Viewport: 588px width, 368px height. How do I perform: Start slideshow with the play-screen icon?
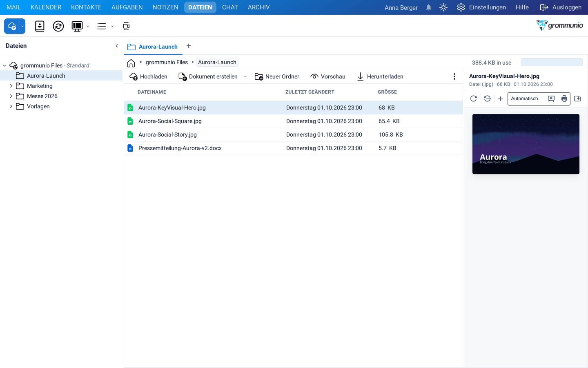coord(551,99)
